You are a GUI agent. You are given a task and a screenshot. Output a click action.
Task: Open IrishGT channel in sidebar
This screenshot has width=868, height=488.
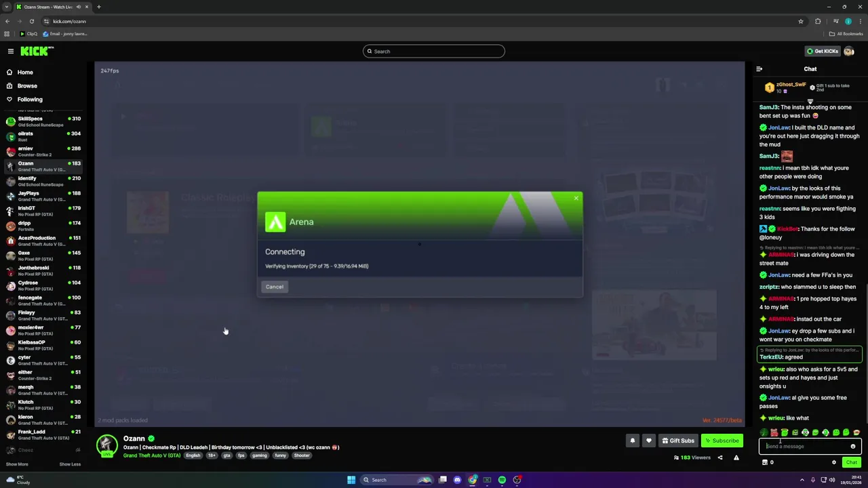[x=42, y=211]
